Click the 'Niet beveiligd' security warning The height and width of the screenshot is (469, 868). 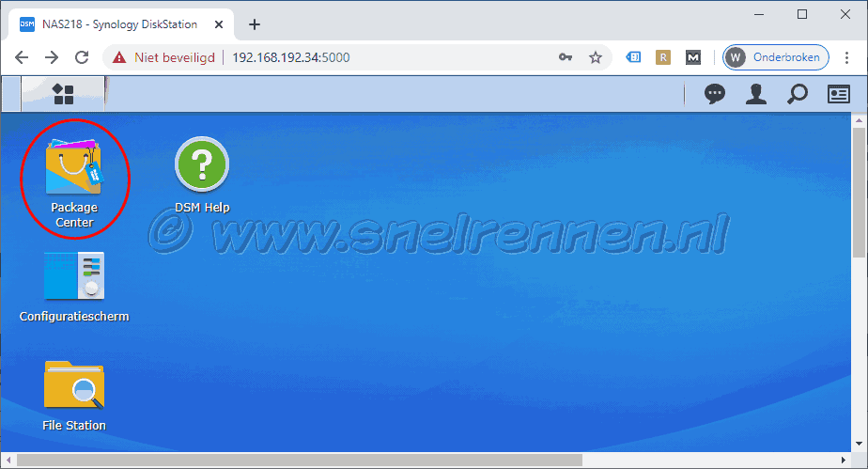tap(163, 57)
